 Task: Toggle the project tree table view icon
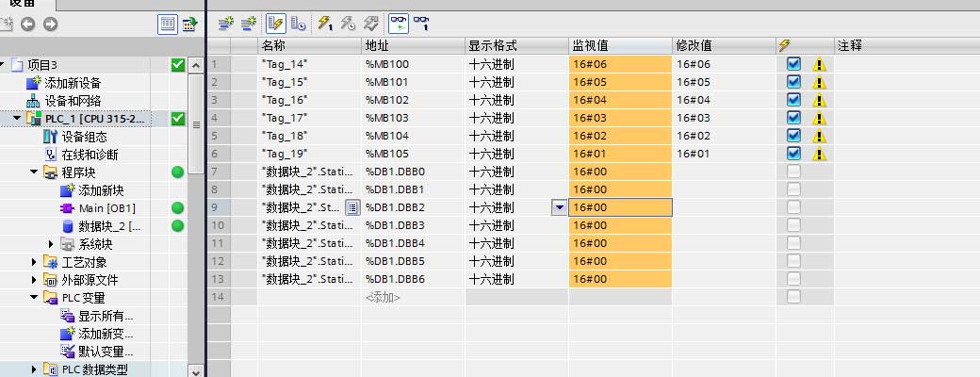pos(168,25)
